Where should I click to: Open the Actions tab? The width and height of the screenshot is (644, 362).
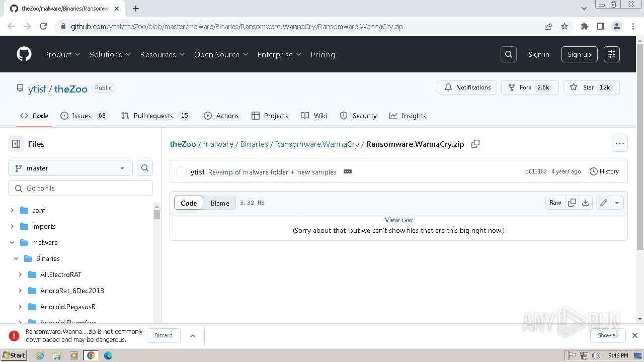pos(221,116)
